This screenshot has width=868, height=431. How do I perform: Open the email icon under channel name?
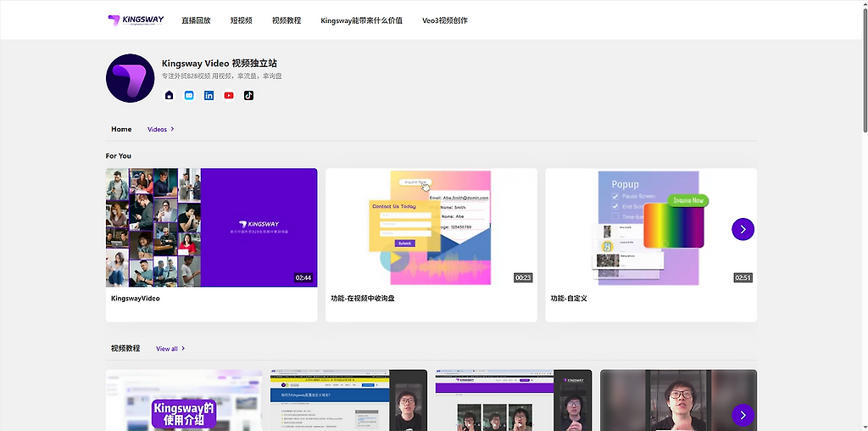point(189,95)
